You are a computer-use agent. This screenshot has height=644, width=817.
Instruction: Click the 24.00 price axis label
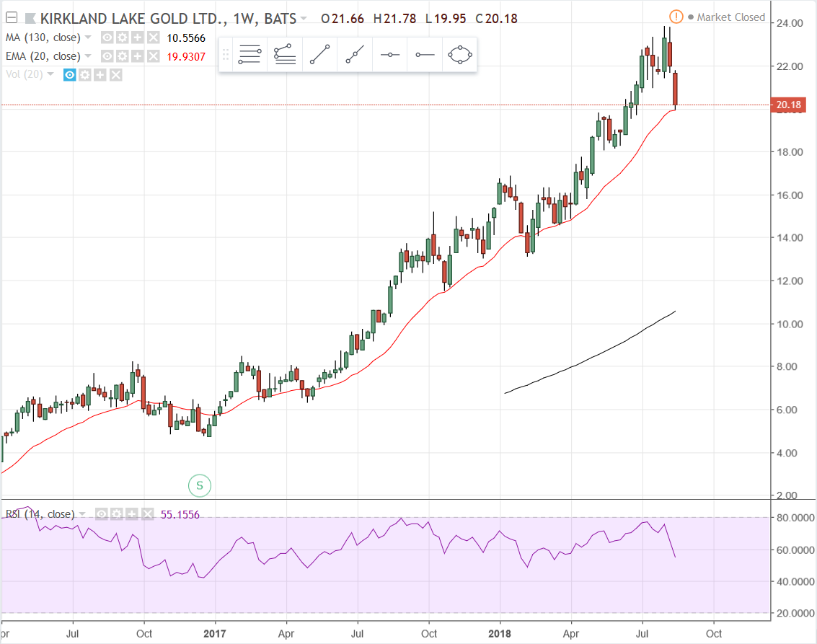(x=790, y=23)
